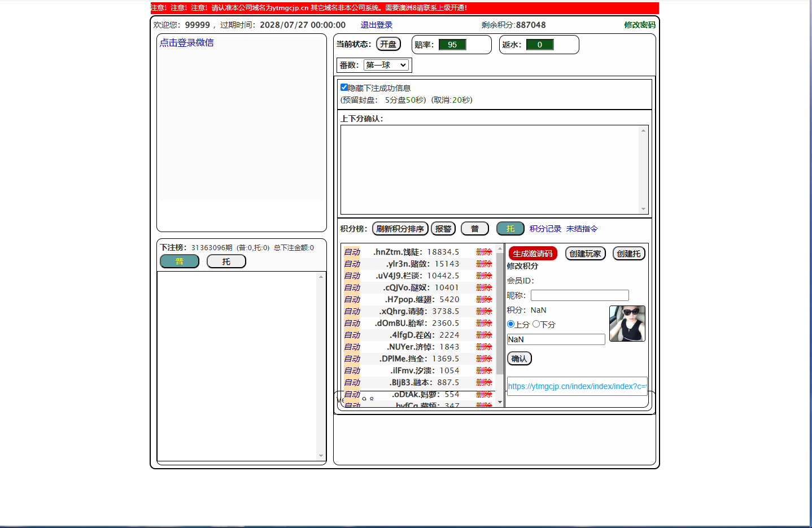Click 删除 on the .NUYer row
The image size is (812, 528).
(x=484, y=347)
